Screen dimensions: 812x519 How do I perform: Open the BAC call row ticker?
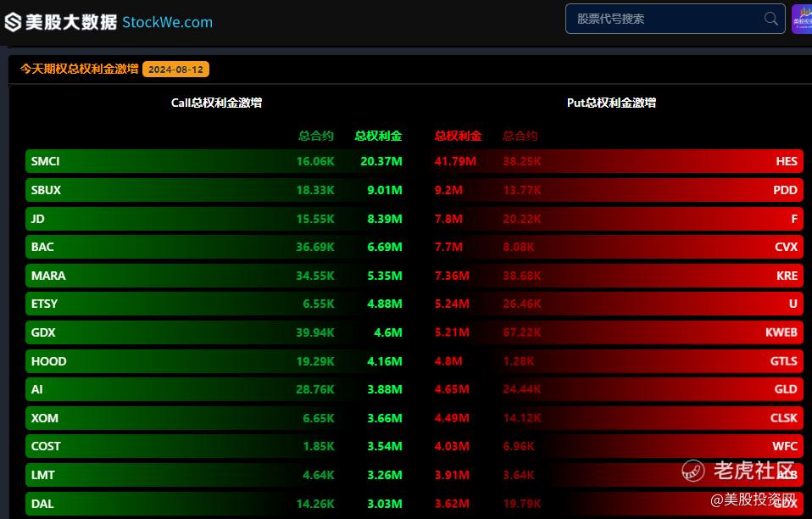[x=42, y=247]
